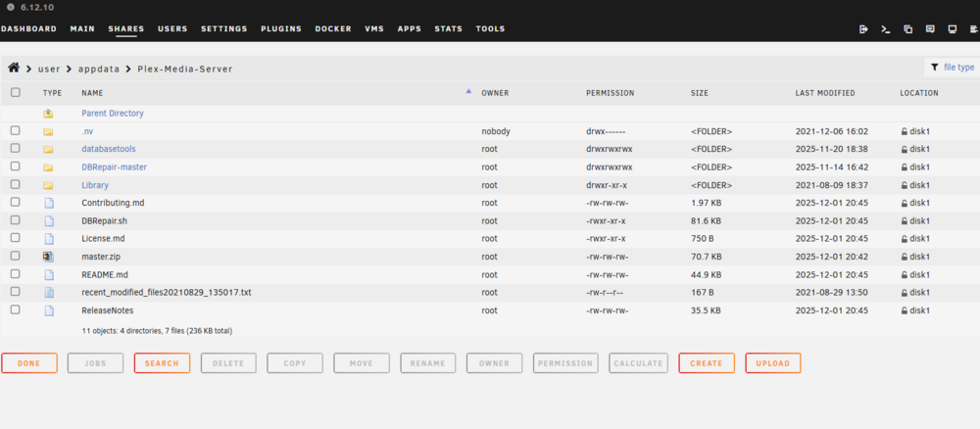The width and height of the screenshot is (980, 429).
Task: Sort by the Last Modified column header
Action: (x=825, y=93)
